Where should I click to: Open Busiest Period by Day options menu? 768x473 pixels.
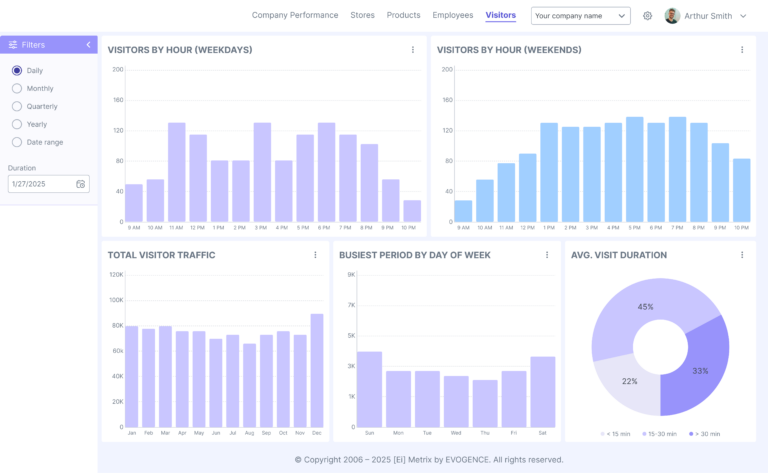[547, 255]
